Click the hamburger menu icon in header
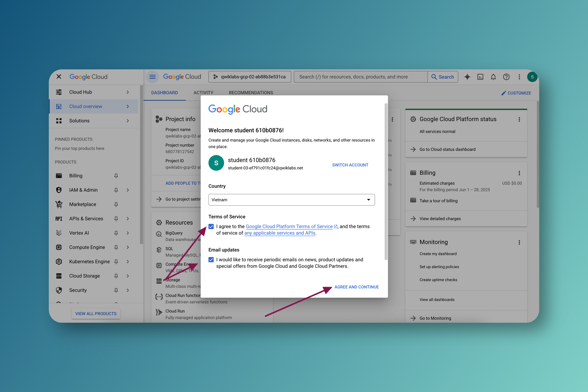 [152, 77]
